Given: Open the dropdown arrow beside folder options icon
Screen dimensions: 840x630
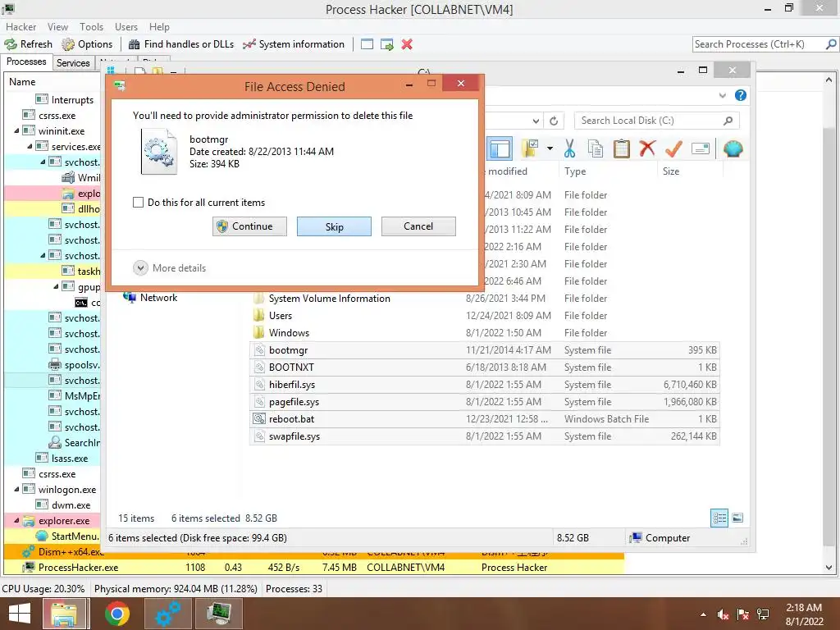Looking at the screenshot, I should click(550, 148).
